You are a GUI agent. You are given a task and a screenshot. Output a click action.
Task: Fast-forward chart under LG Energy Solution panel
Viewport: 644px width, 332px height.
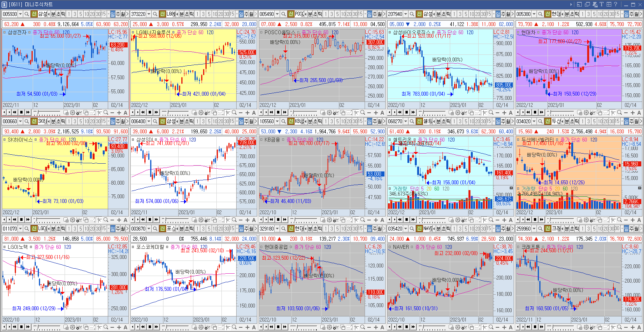pyautogui.click(x=156, y=112)
